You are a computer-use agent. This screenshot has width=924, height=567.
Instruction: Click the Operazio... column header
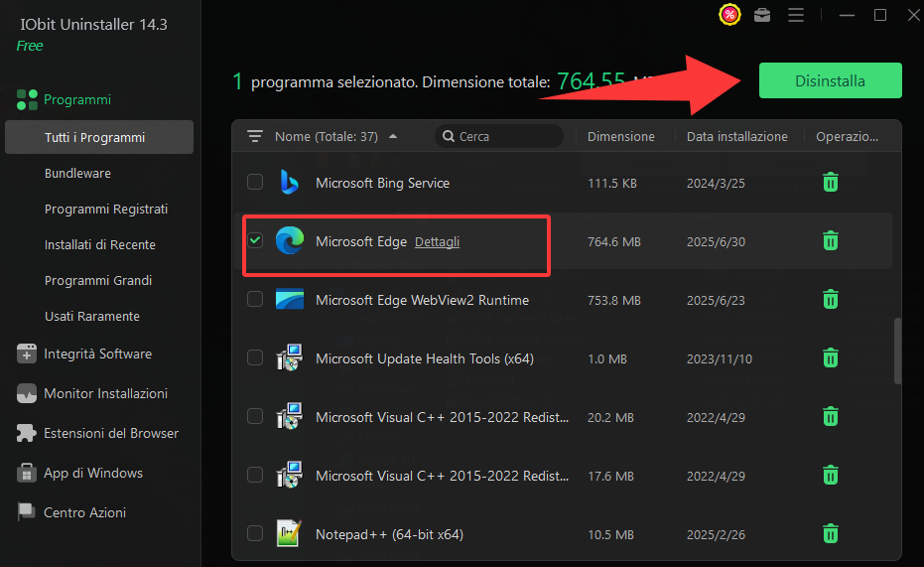(847, 137)
